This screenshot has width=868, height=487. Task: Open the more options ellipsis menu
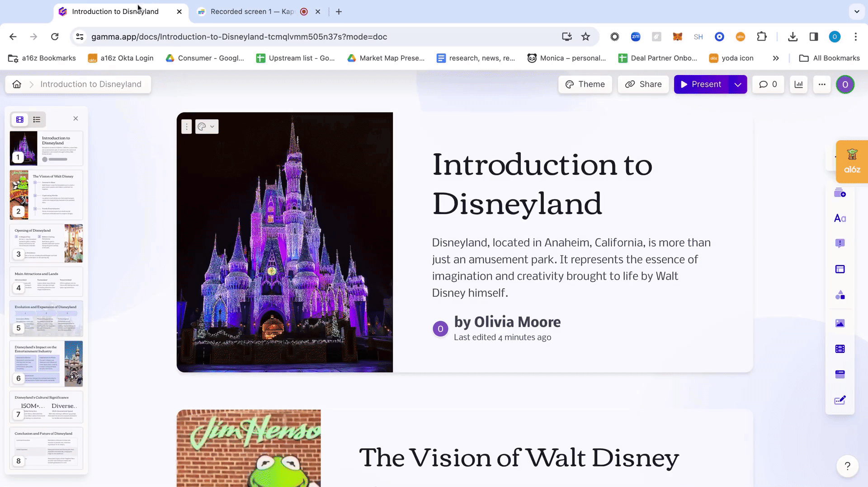[822, 84]
